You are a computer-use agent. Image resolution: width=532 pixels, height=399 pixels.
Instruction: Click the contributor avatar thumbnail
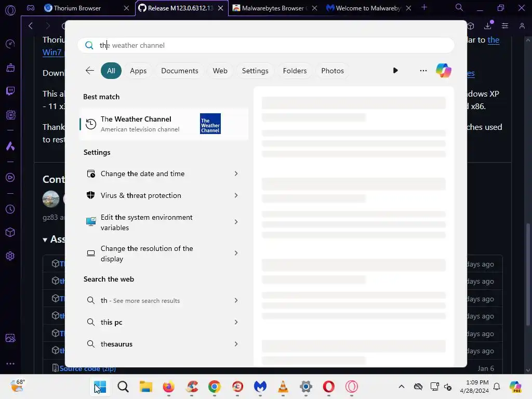51,199
